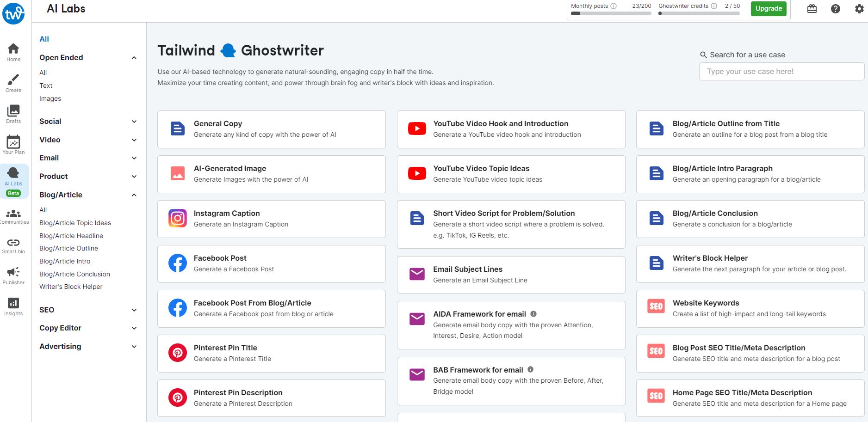Expand the Product category
This screenshot has width=868, height=422.
(134, 177)
